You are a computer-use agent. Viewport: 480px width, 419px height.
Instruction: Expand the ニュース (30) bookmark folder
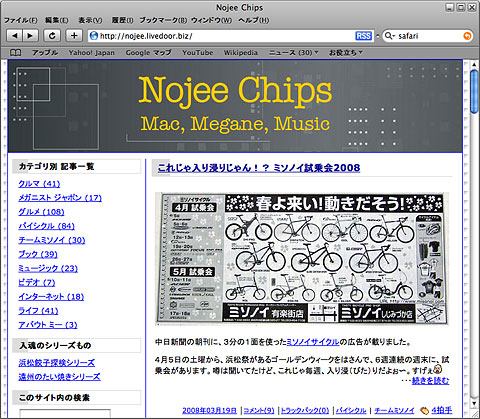293,53
